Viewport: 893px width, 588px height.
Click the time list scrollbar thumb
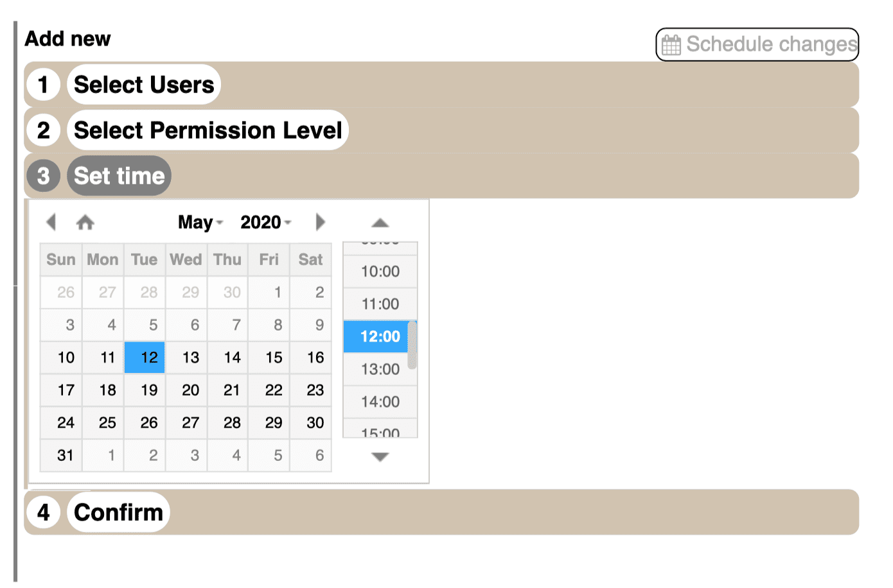pyautogui.click(x=412, y=345)
